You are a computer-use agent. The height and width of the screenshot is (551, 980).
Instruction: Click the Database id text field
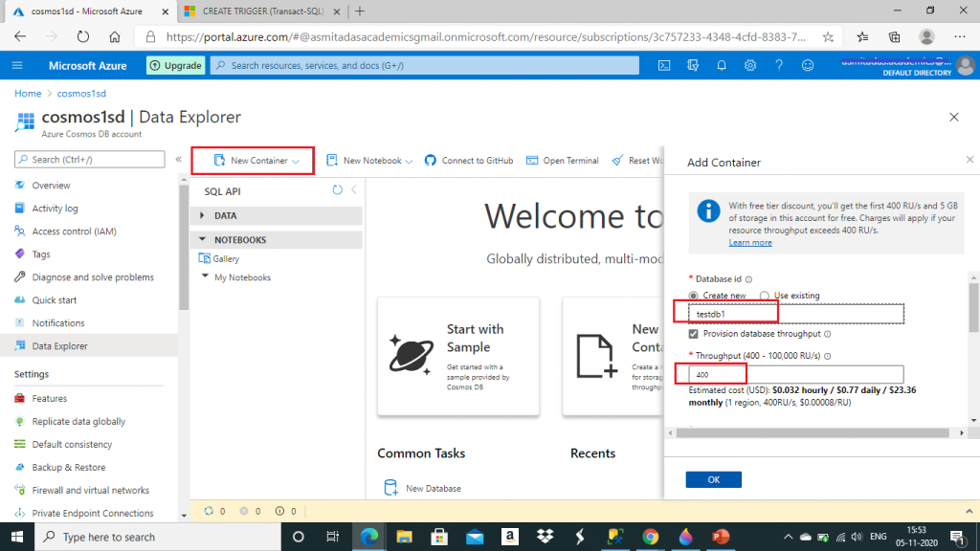[795, 314]
